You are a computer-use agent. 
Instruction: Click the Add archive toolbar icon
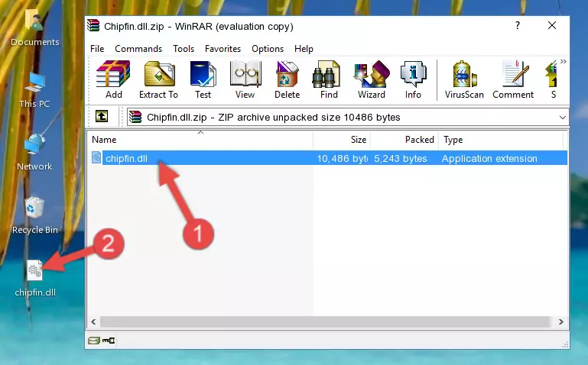coord(113,79)
